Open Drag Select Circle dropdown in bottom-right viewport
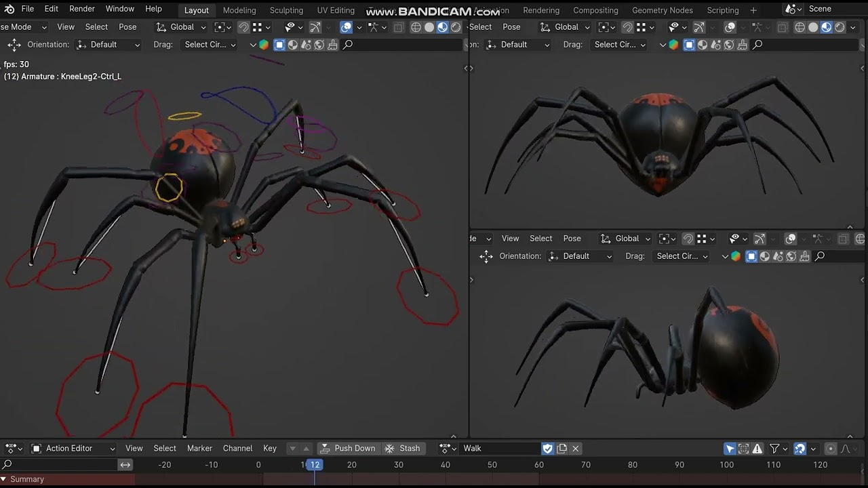 681,256
